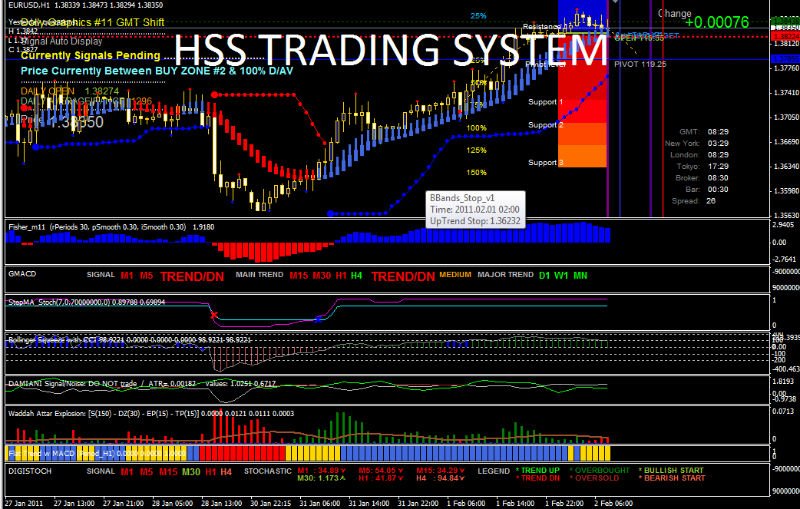The width and height of the screenshot is (800, 509).
Task: Click the EURUSD,H1 chart title text
Action: (x=30, y=5)
